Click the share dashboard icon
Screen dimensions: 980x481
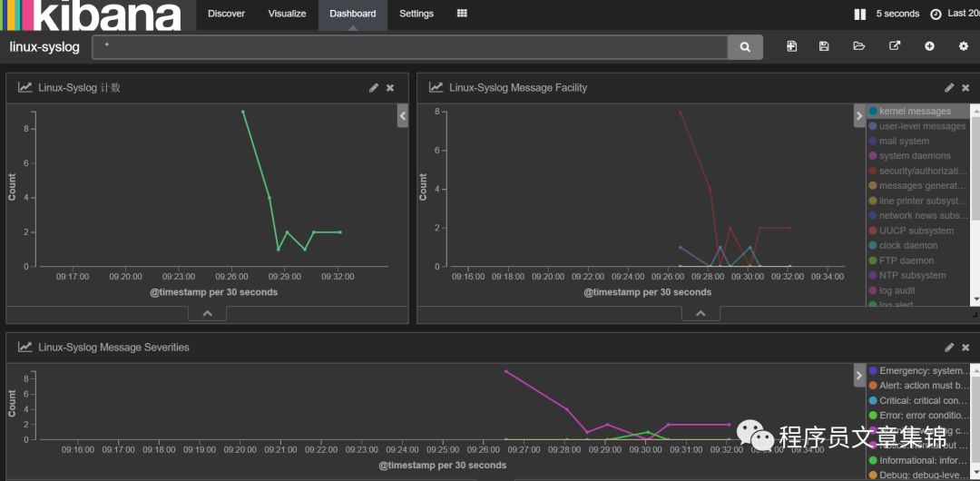coord(895,46)
